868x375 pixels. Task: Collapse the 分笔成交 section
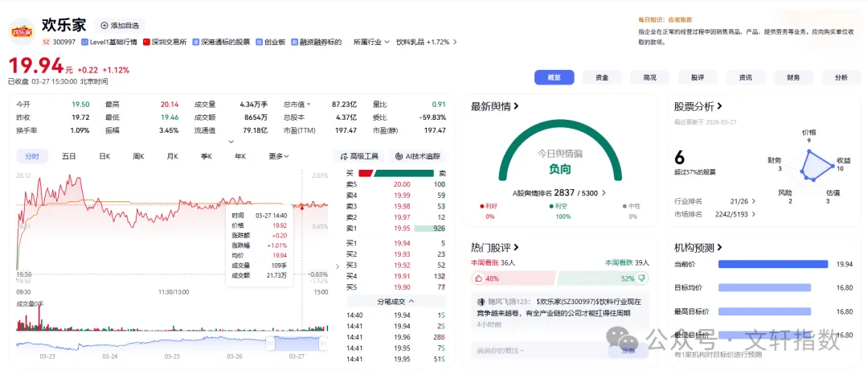(395, 301)
